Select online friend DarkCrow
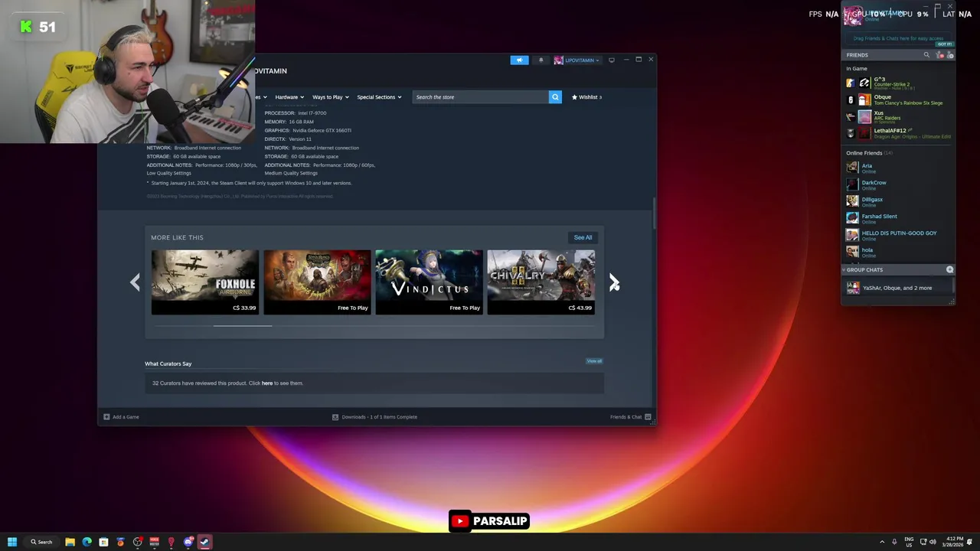This screenshot has width=980, height=551. (899, 184)
